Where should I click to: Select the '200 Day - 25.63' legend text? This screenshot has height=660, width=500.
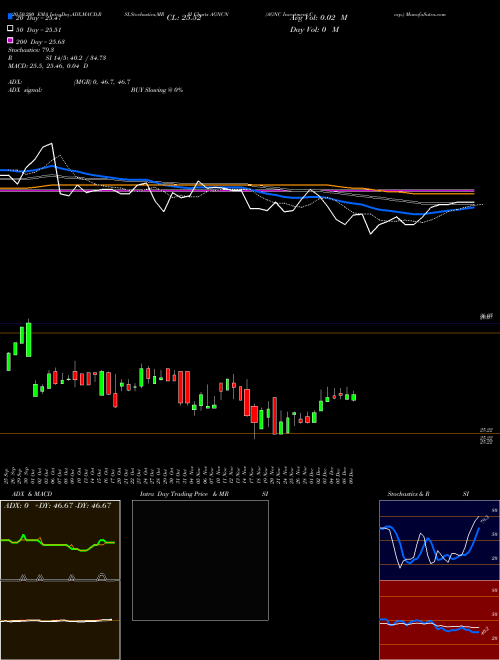[40, 41]
